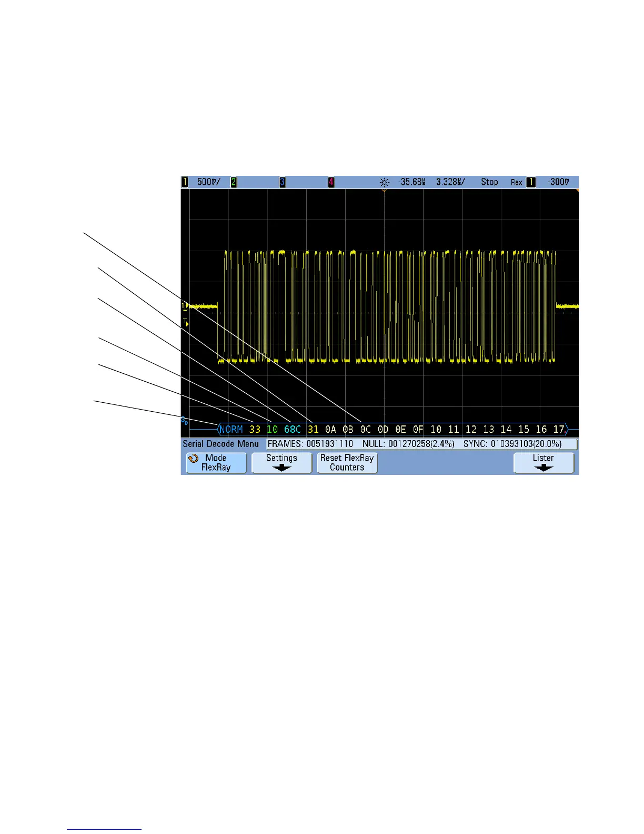
Task: Click the NULL counter 001270258(2.4%)
Action: tap(408, 444)
